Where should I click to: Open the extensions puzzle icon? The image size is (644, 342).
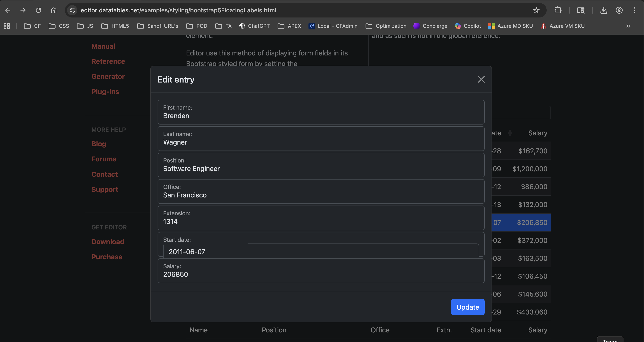(558, 10)
